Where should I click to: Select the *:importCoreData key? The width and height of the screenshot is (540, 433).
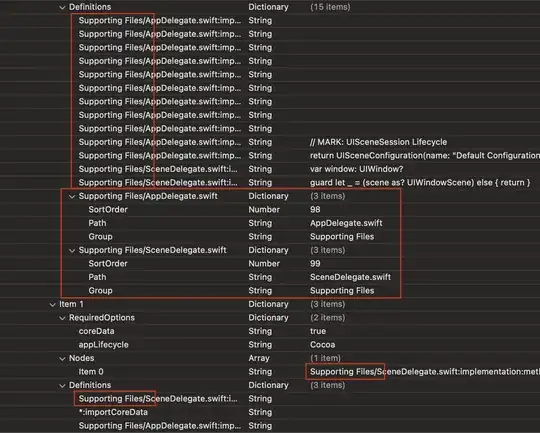tap(113, 412)
